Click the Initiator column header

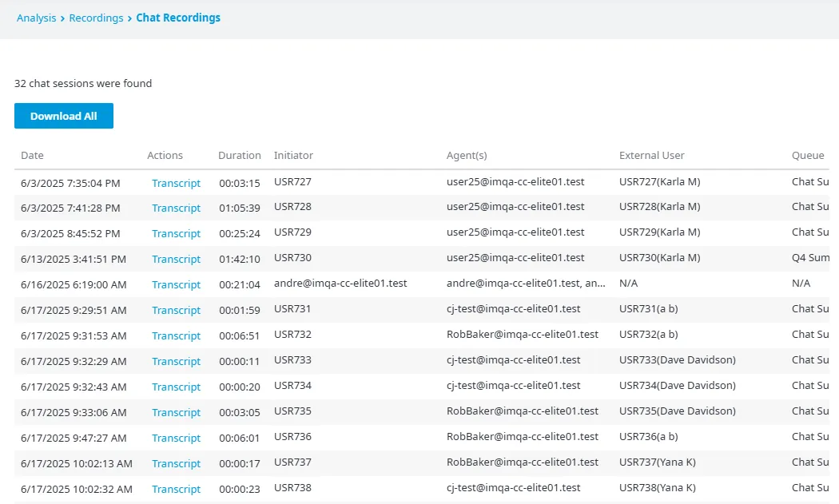293,155
